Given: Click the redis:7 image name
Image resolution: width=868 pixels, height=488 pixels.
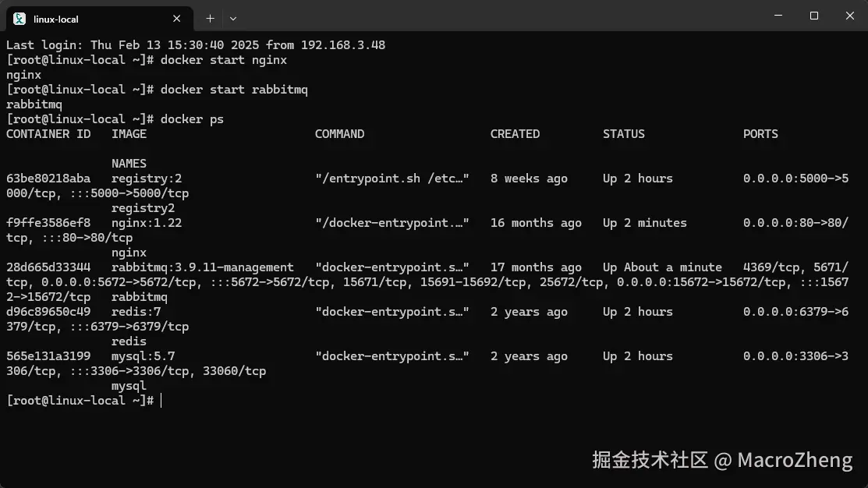Looking at the screenshot, I should tap(136, 312).
